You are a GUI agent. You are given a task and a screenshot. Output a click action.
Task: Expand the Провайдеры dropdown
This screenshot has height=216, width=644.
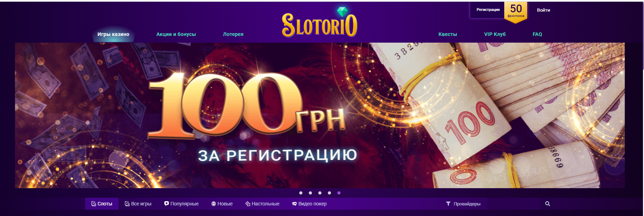[x=463, y=204]
